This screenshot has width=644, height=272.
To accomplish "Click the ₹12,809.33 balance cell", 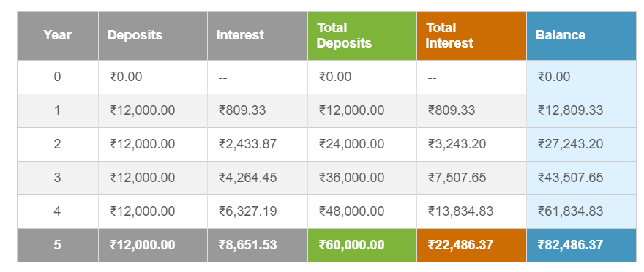I will click(x=581, y=110).
